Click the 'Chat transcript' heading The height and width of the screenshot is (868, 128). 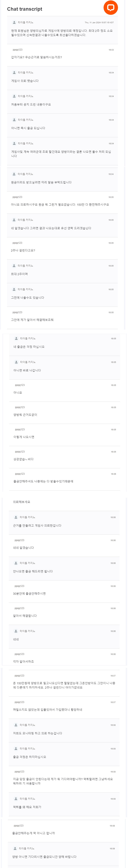[x=25, y=9]
